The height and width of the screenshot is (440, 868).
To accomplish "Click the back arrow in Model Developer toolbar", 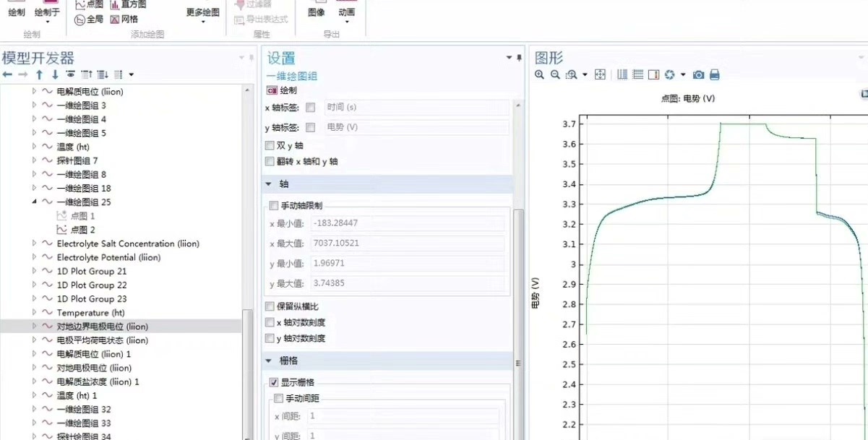I will (6, 74).
